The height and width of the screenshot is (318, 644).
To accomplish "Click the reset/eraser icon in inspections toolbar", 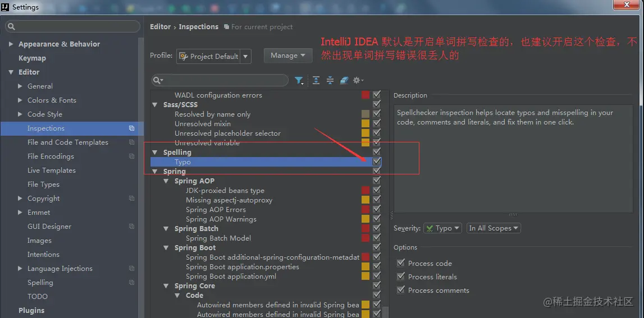I will click(x=344, y=80).
